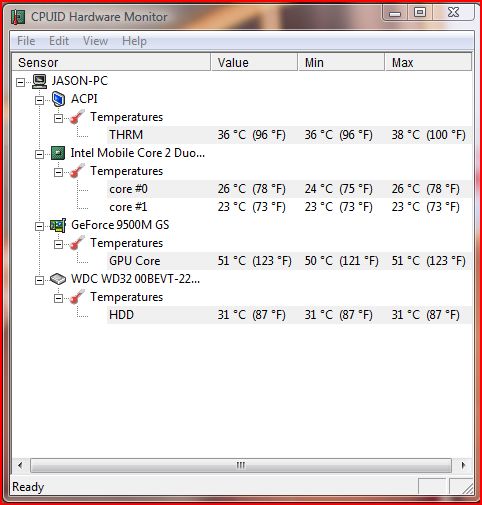Click the Intel Mobile Core 2 Duo chip icon
Viewport: 482px width, 505px height.
point(58,153)
